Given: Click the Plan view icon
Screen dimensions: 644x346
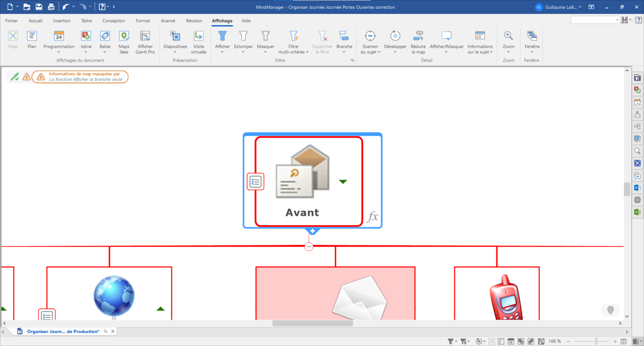Looking at the screenshot, I should (x=32, y=36).
